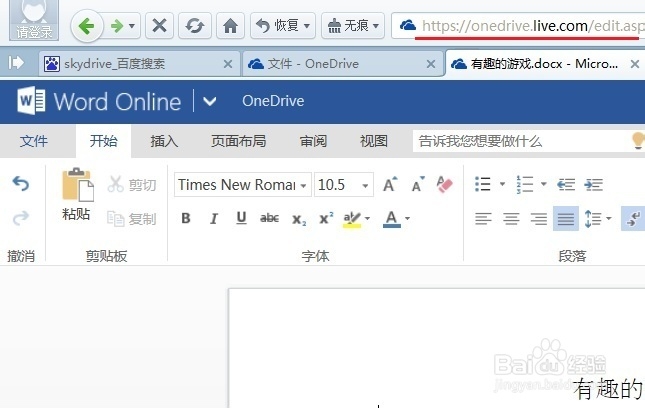This screenshot has height=408, width=645.
Task: Center the paragraph text
Action: click(511, 218)
